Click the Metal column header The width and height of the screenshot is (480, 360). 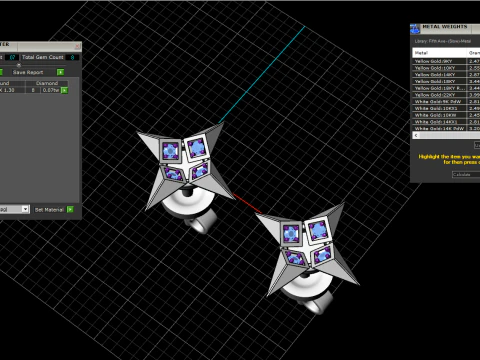click(x=439, y=53)
